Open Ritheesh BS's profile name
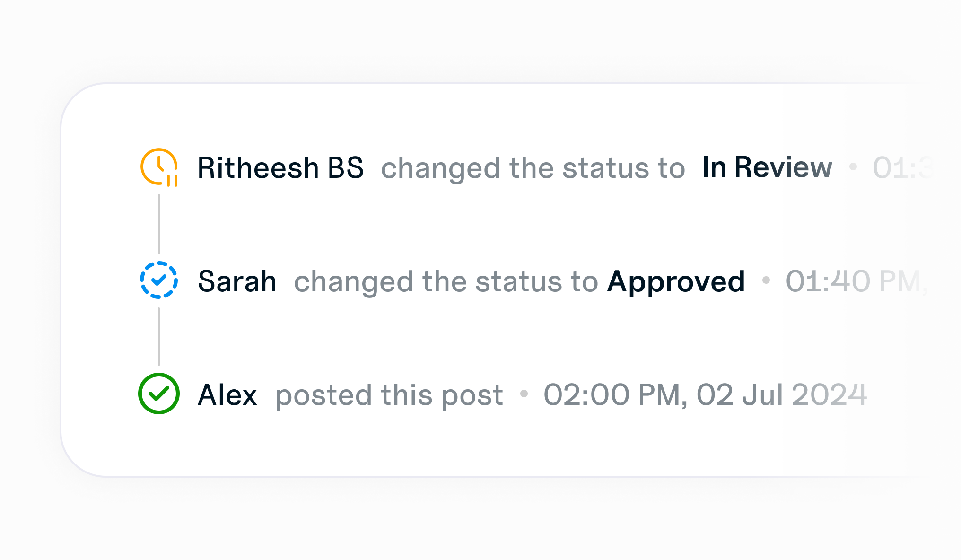 pos(280,168)
